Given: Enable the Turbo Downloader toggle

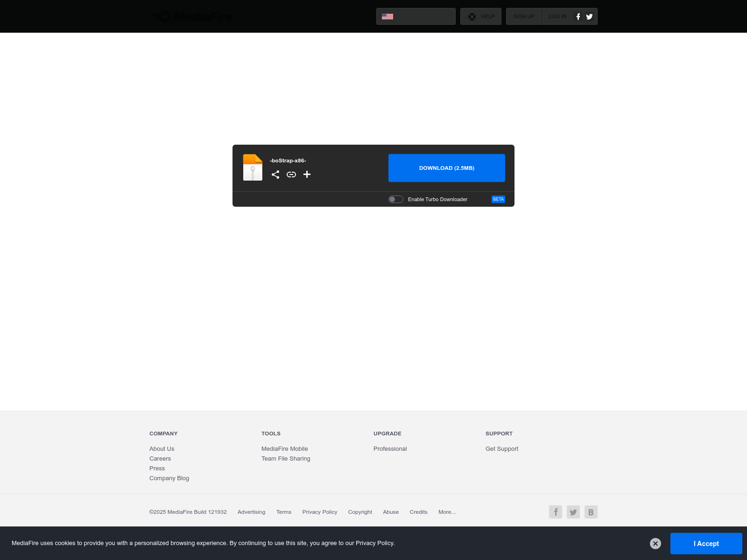Looking at the screenshot, I should click(x=396, y=199).
